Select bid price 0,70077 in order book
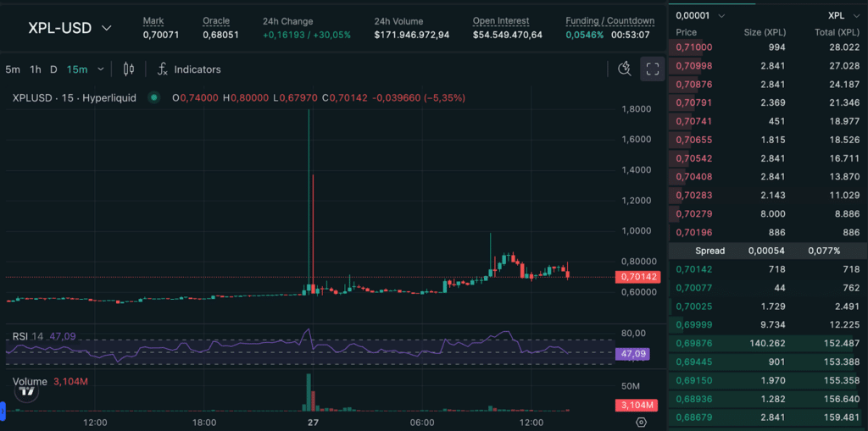The width and height of the screenshot is (868, 431). (x=694, y=288)
